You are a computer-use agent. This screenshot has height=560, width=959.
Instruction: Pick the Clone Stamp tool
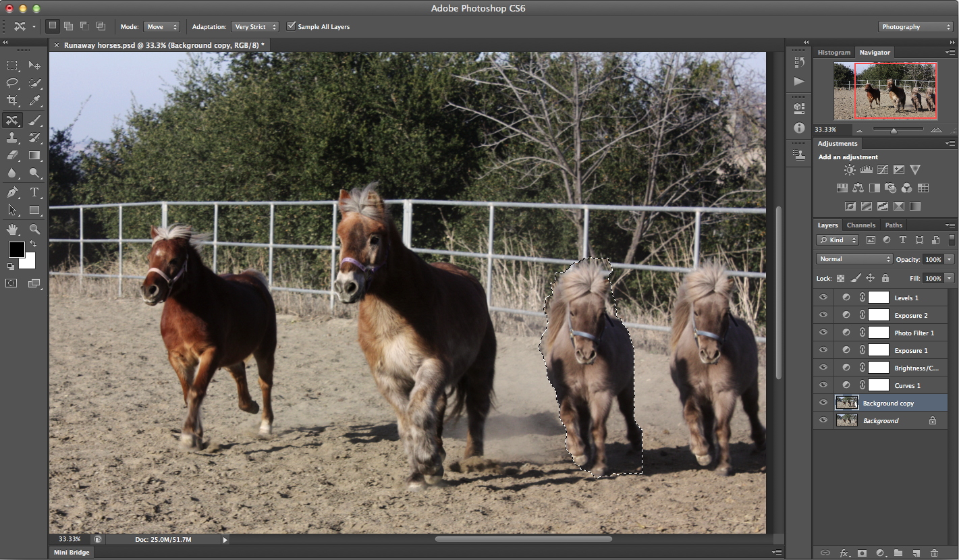[12, 138]
